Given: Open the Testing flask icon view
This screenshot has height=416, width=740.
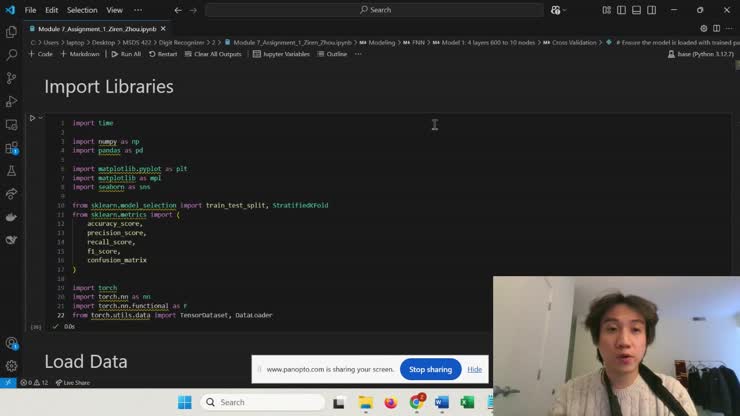Looking at the screenshot, I should (x=11, y=171).
